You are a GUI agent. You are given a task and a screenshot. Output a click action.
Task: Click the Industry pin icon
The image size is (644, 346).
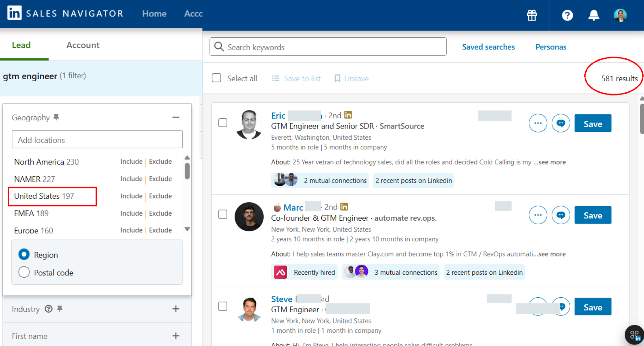tap(60, 308)
